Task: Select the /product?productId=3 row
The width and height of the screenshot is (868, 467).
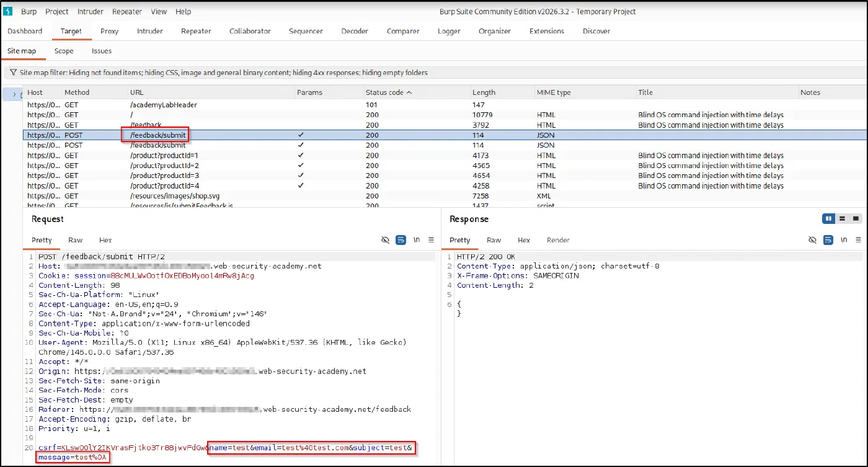Action: (x=445, y=176)
